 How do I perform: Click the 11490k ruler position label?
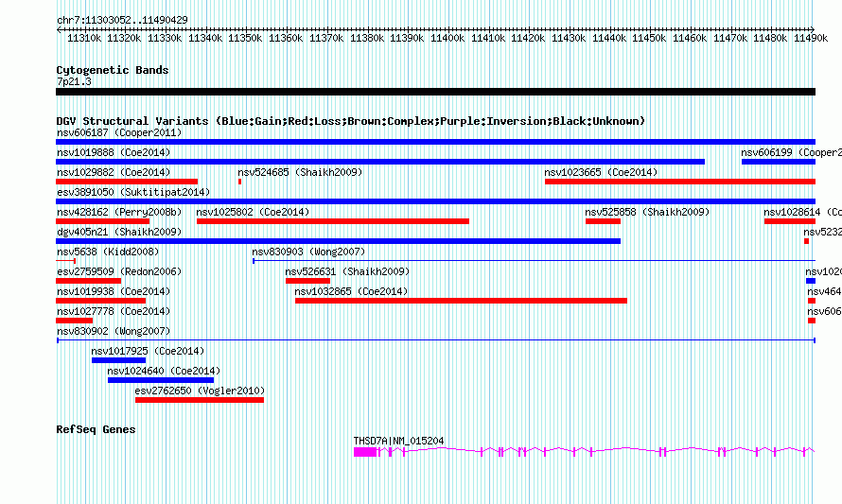coord(811,38)
